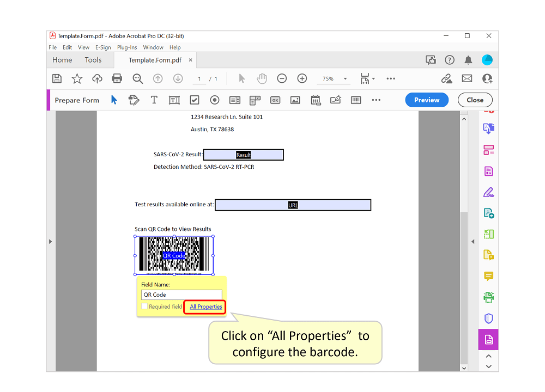Expand the page display options dropdown arrow

coord(373,78)
